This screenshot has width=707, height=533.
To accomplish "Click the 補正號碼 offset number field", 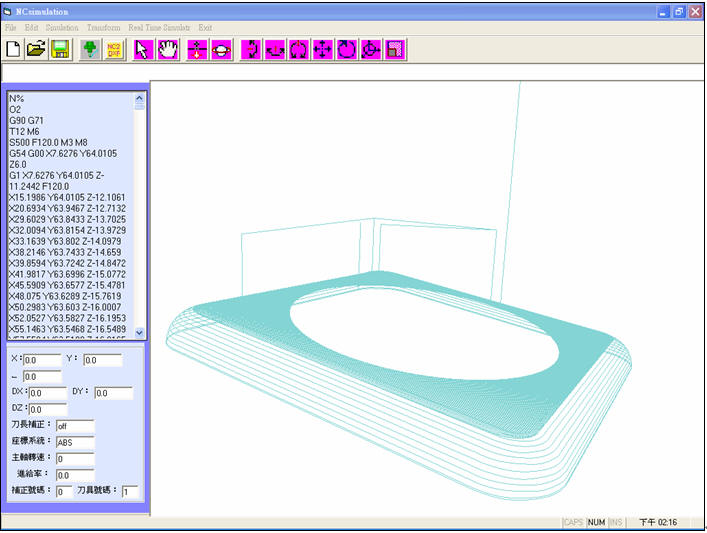I will pyautogui.click(x=64, y=492).
